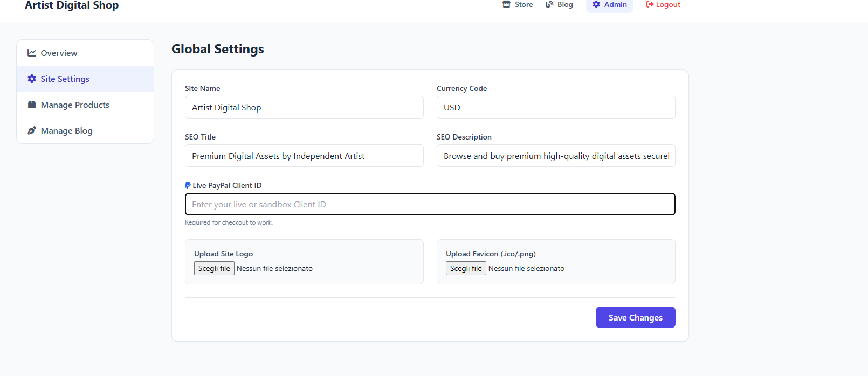This screenshot has width=868, height=376.
Task: Select Site Settings in the sidebar
Action: pyautogui.click(x=85, y=79)
